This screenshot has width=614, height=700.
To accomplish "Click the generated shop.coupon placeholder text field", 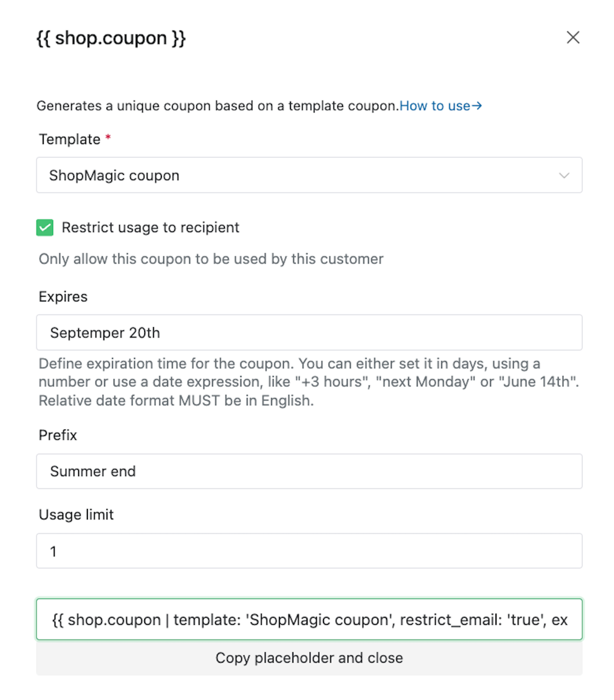I will (309, 619).
